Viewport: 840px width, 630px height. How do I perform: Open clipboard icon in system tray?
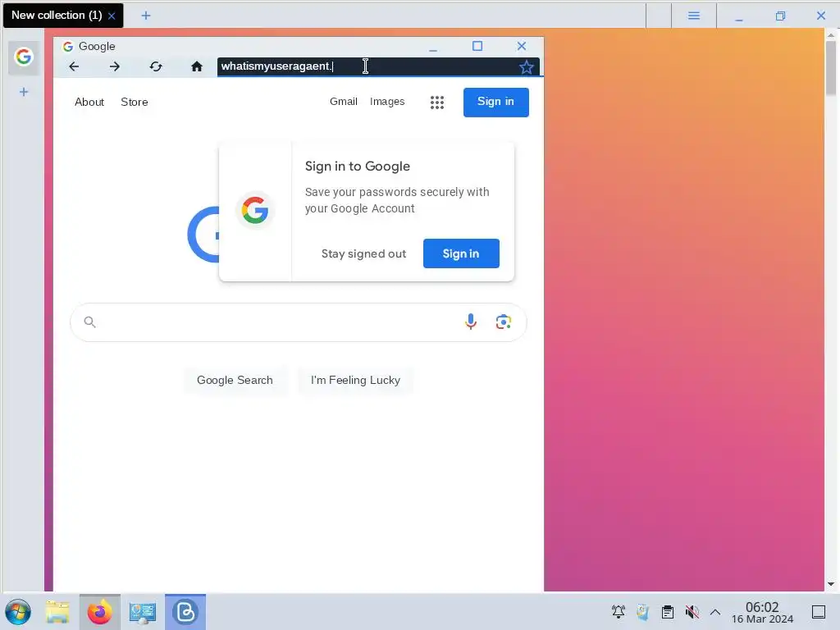668,612
